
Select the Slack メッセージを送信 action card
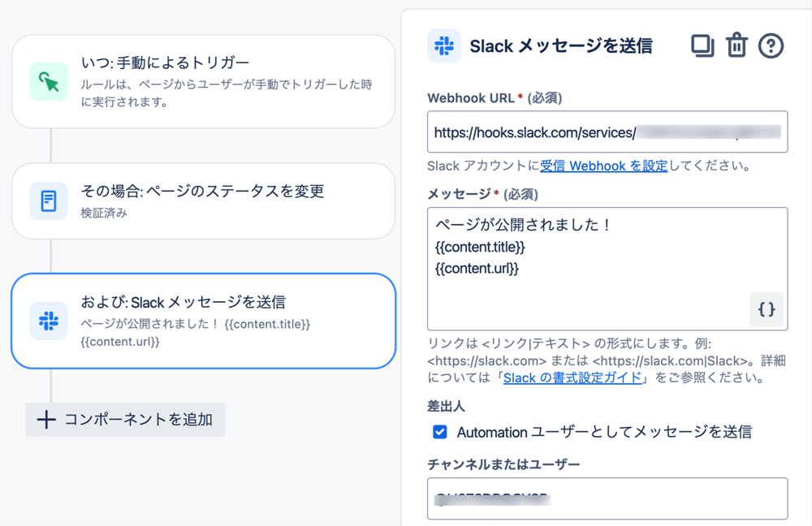tap(204, 321)
